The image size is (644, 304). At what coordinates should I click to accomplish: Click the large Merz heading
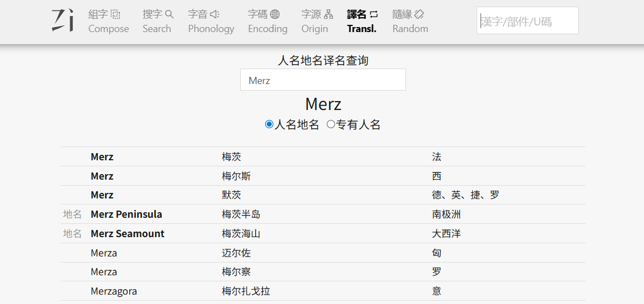coord(323,104)
